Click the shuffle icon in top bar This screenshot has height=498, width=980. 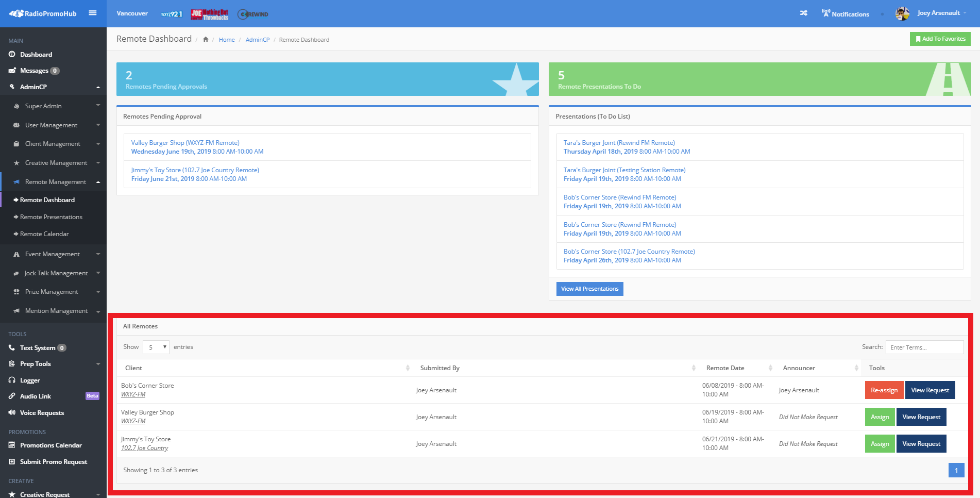[803, 13]
